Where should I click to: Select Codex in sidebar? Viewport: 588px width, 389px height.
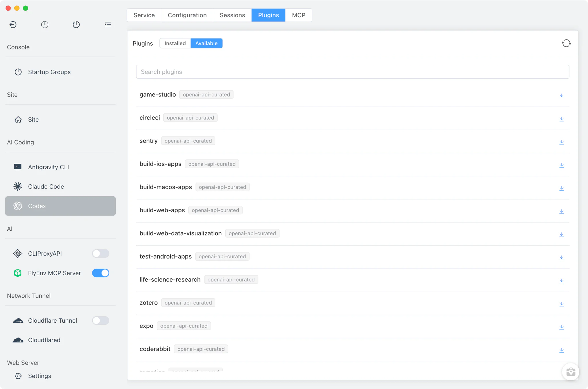[61, 206]
